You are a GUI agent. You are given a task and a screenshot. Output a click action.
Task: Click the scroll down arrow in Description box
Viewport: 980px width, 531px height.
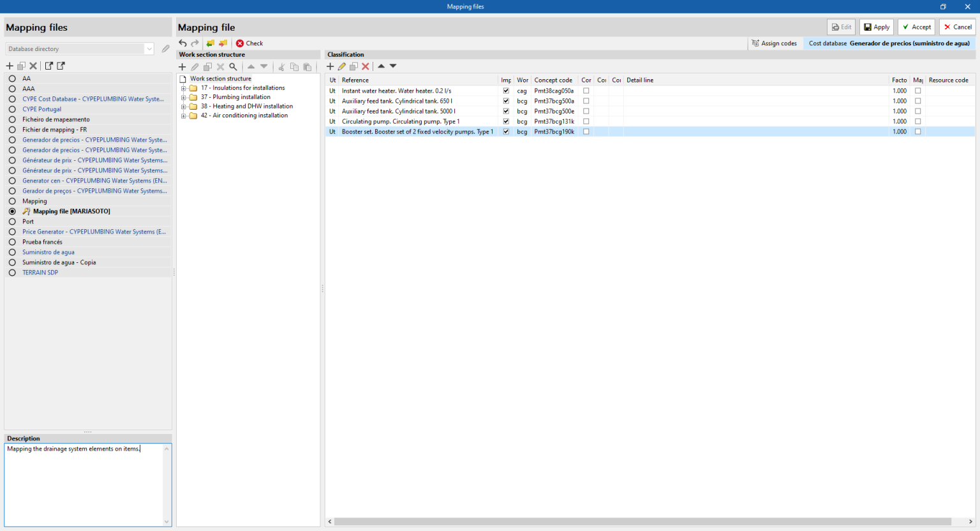(x=167, y=521)
